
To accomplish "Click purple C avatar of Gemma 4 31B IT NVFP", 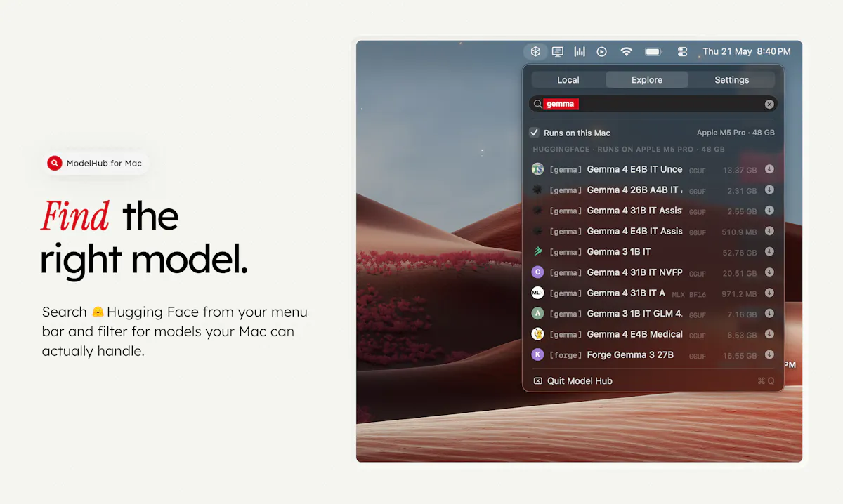I will coord(537,272).
